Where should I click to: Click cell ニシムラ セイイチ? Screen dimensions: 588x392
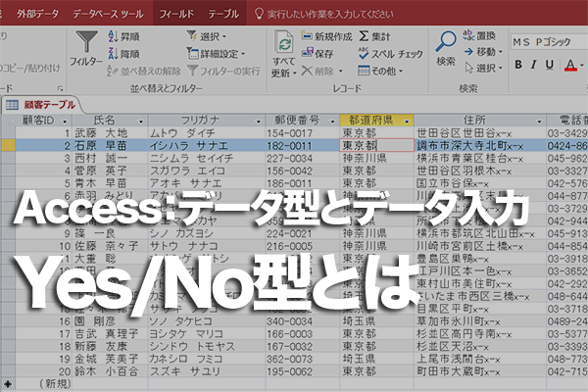point(207,159)
